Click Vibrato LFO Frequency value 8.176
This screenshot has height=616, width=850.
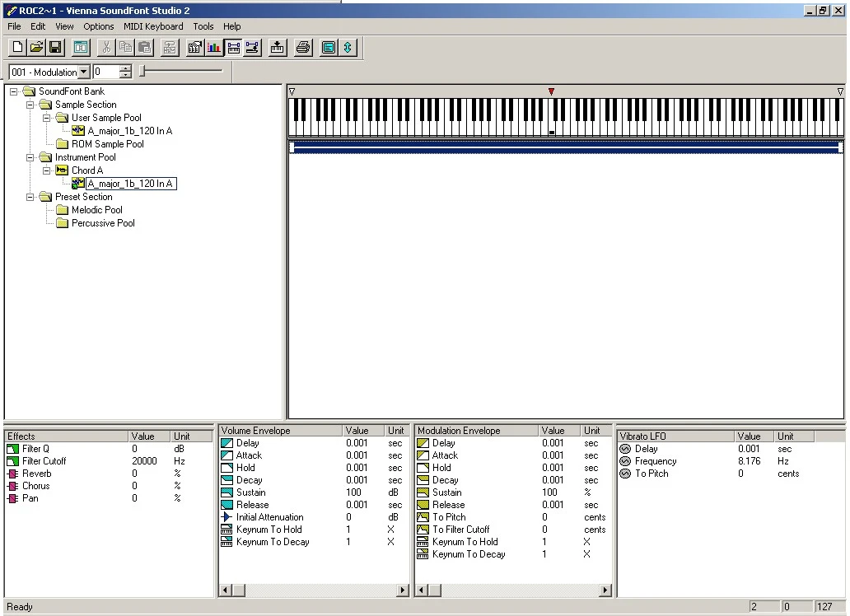(750, 461)
